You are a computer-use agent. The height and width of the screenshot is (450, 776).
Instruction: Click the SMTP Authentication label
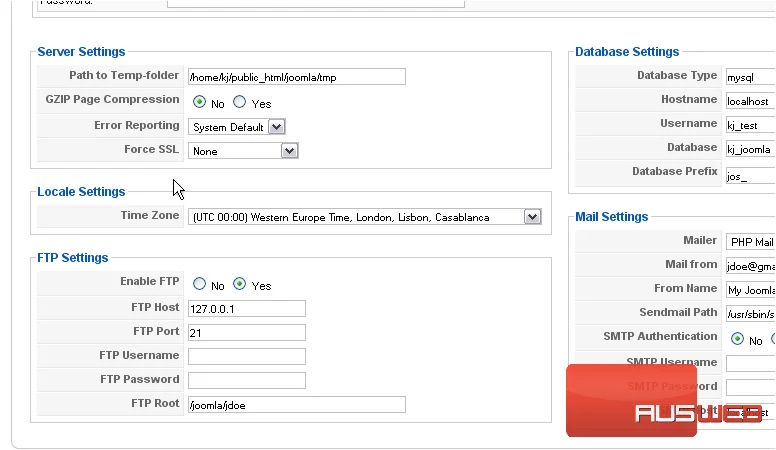660,336
